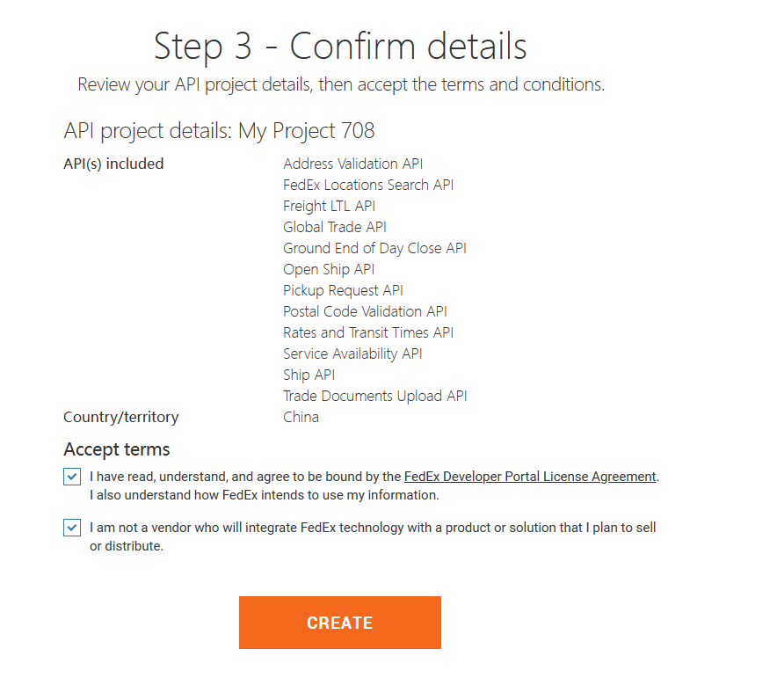Select FedEx Locations Search API text
Viewport: 777px width, 700px height.
[x=368, y=185]
